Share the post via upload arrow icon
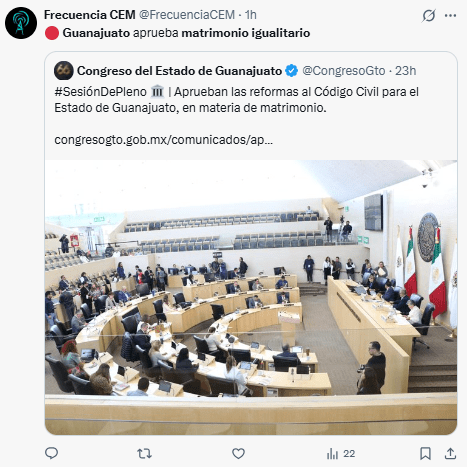The height and width of the screenshot is (467, 467). pos(450,453)
